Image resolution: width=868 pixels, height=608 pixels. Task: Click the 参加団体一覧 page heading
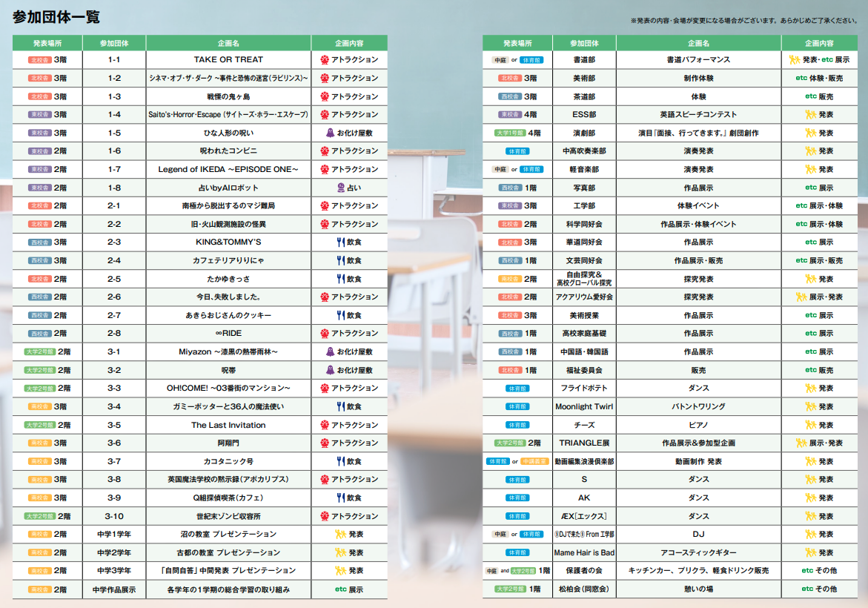56,17
